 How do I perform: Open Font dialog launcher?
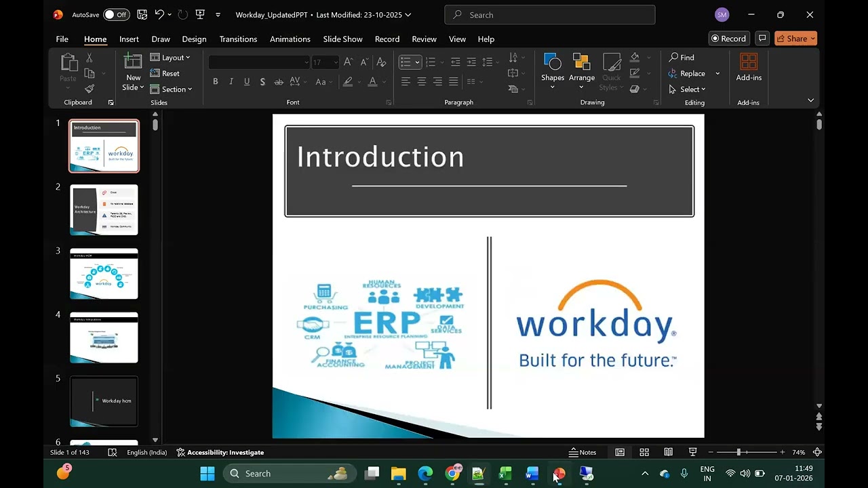tap(389, 102)
